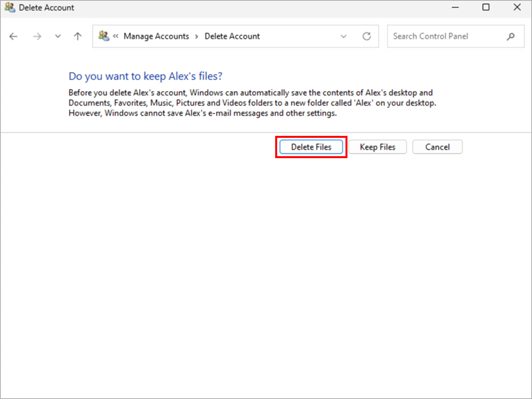Minimize the Delete Account window

point(455,8)
